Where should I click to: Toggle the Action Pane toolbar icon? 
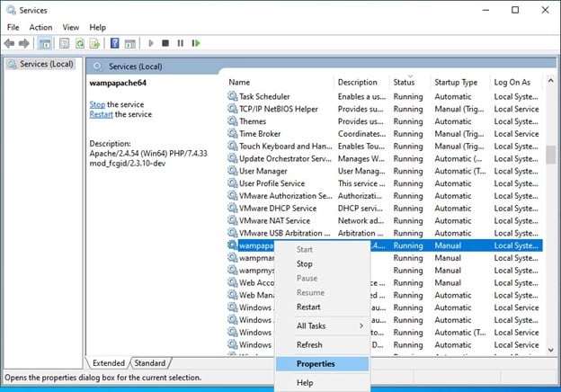(x=129, y=44)
